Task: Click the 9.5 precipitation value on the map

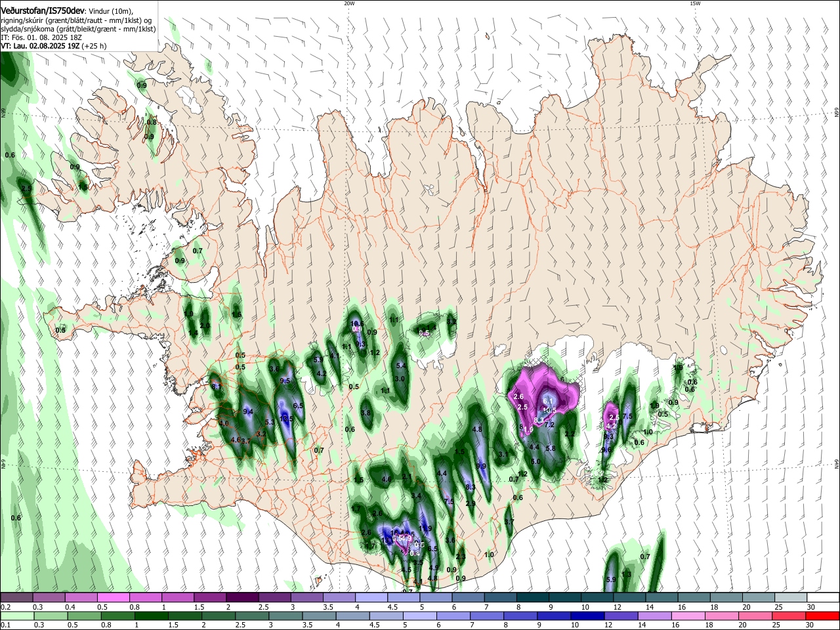Action: pos(285,381)
